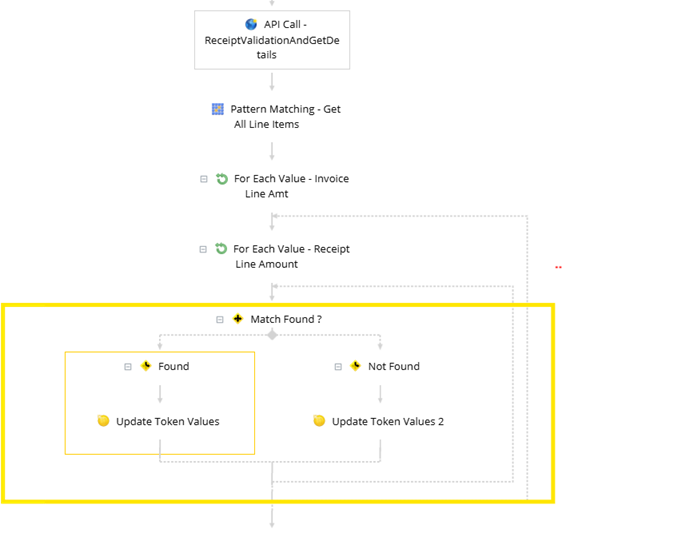This screenshot has height=533, width=687.
Task: Click the Invoice Line Amt loop icon
Action: (x=222, y=179)
